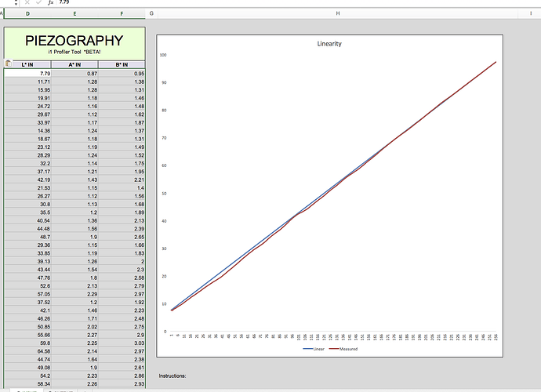This screenshot has height=392, width=541.
Task: Select column F header
Action: 122,14
